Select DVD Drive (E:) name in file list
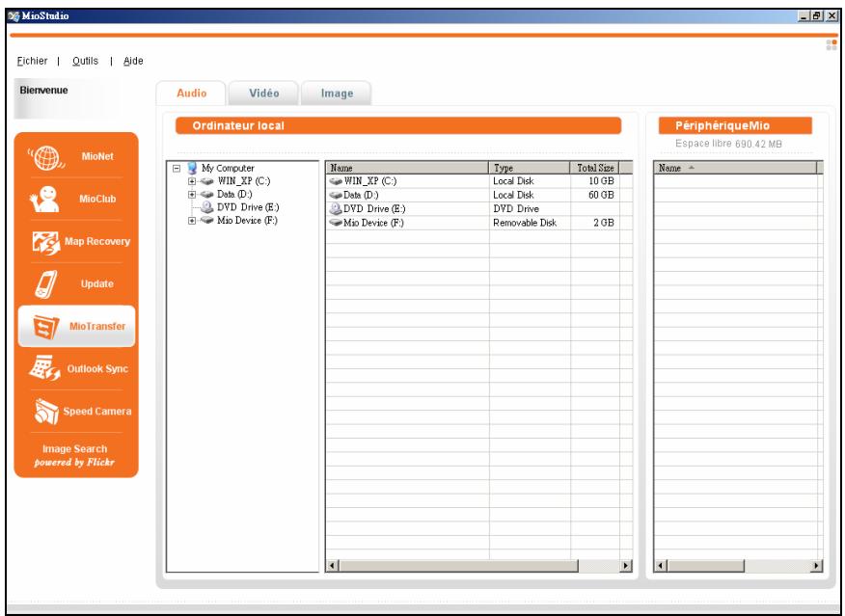 coord(374,209)
